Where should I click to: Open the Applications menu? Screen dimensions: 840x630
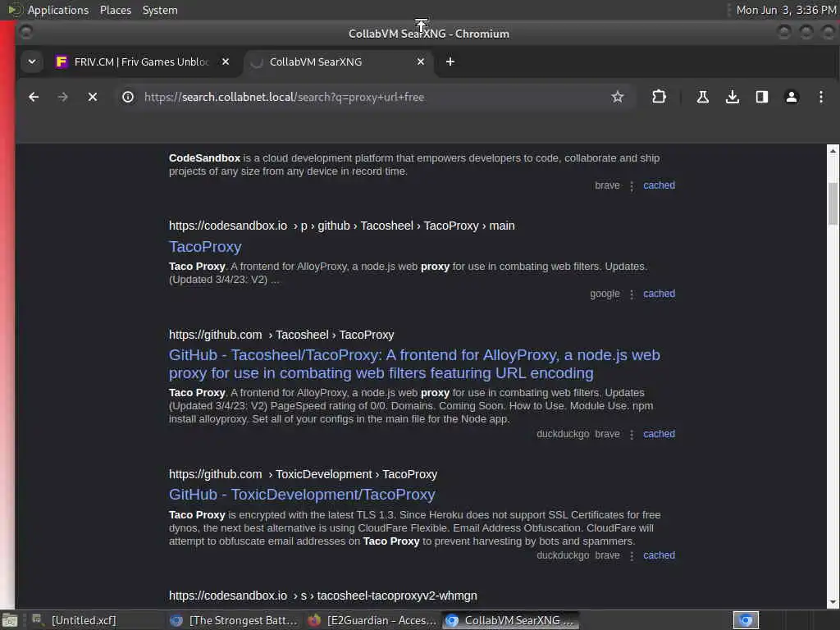pyautogui.click(x=58, y=10)
